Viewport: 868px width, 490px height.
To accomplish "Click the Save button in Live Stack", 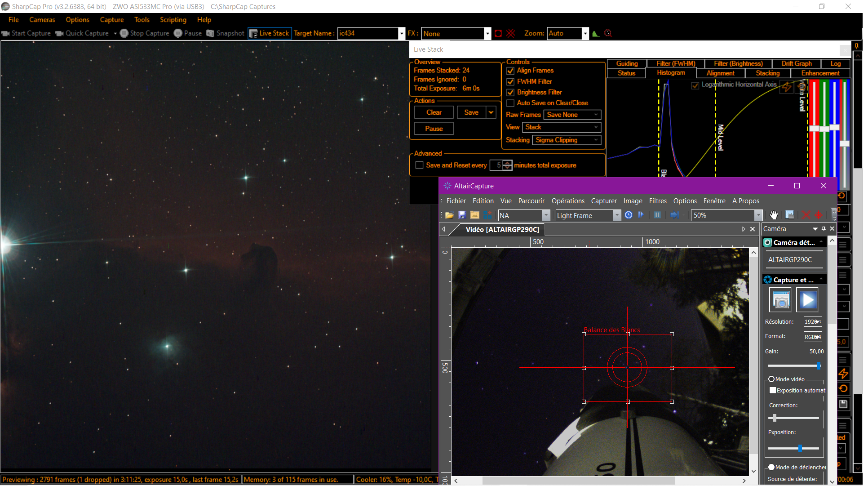I will (471, 113).
